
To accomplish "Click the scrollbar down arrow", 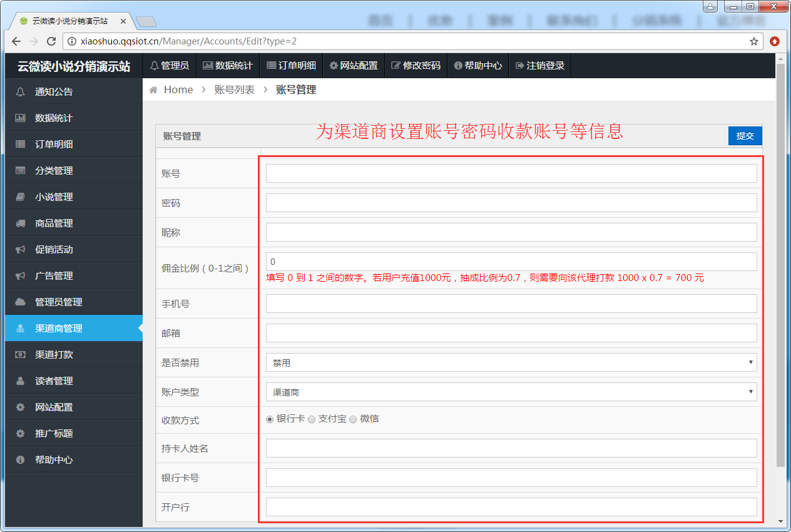I will pyautogui.click(x=780, y=521).
